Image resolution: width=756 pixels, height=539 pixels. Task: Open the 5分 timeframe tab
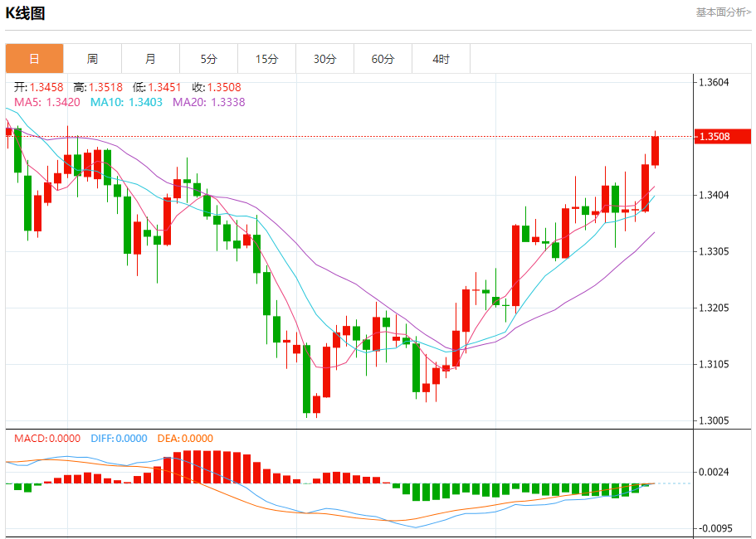pyautogui.click(x=208, y=59)
